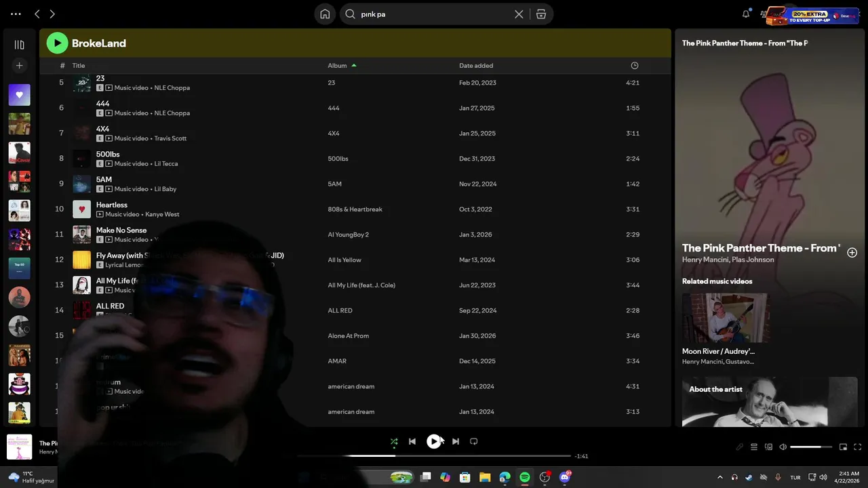
Task: Open the artist link Travis Scott
Action: [170, 138]
